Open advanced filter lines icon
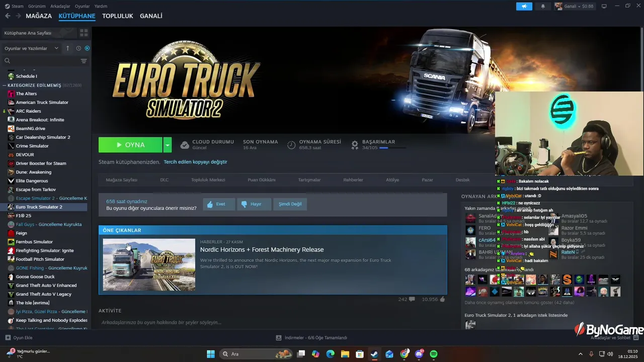This screenshot has height=362, width=644. (84, 61)
